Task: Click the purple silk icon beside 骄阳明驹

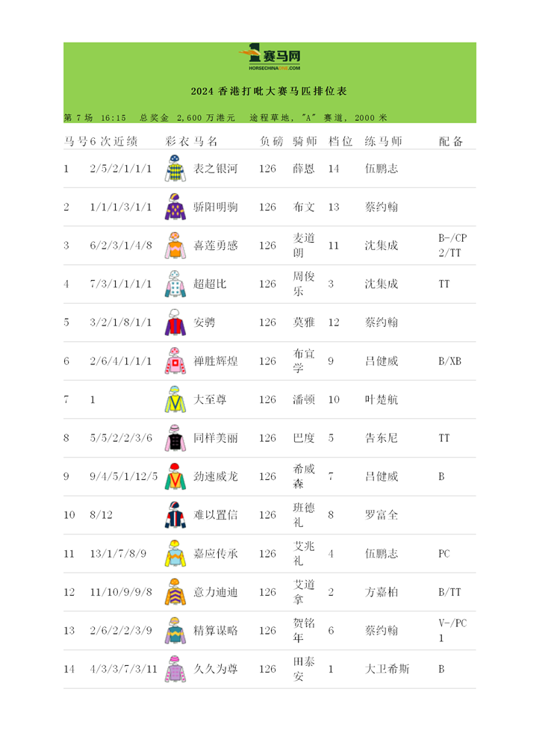Action: click(x=174, y=207)
